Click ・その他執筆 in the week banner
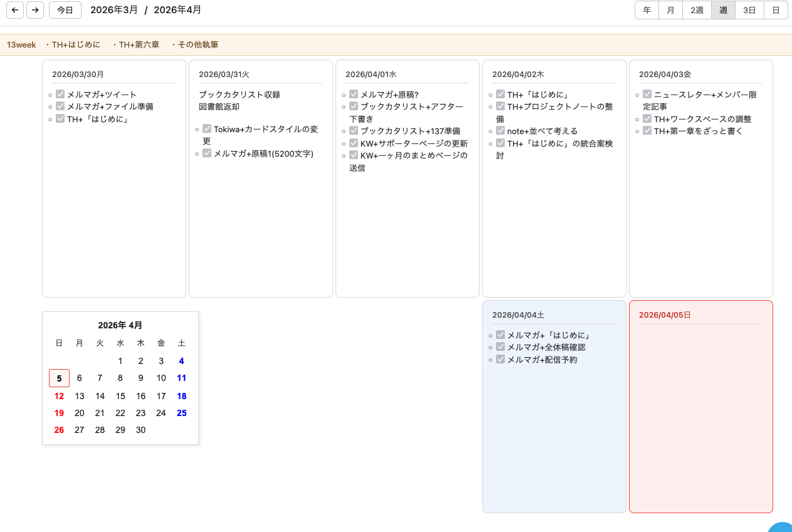Viewport: 792px width, 532px height. 194,44
